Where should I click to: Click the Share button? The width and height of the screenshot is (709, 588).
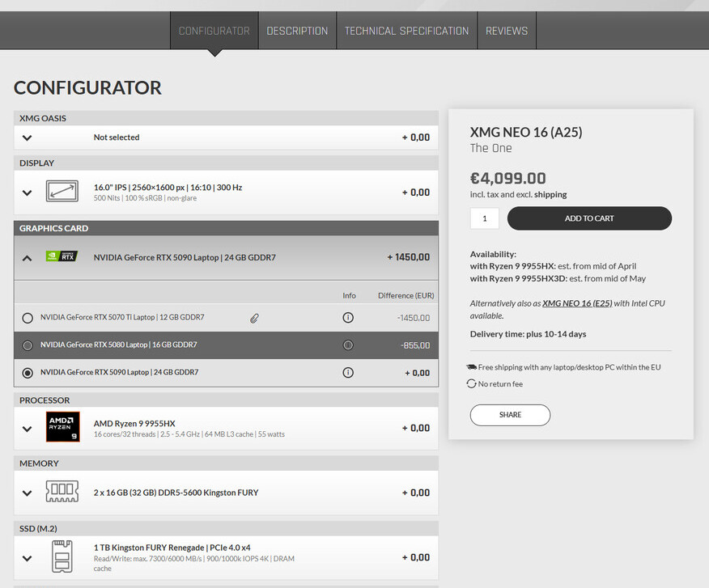510,415
